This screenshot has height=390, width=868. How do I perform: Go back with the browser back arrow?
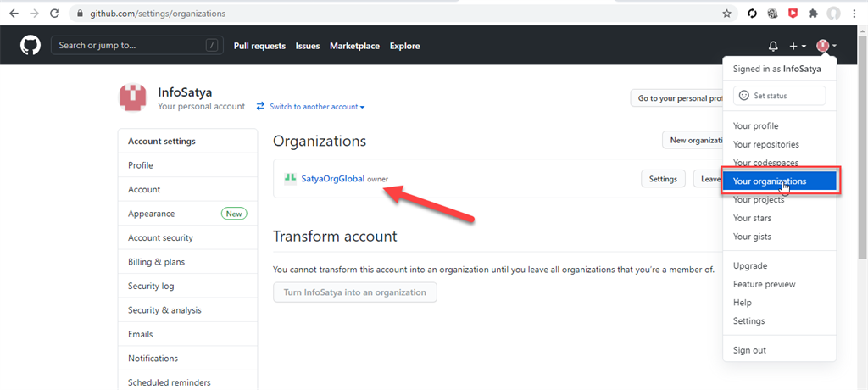coord(14,14)
